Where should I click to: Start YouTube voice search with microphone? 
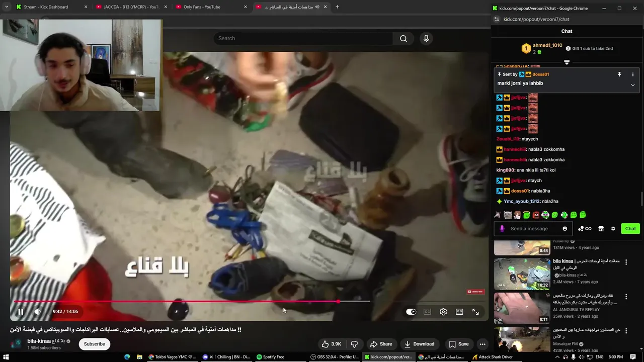click(x=426, y=39)
